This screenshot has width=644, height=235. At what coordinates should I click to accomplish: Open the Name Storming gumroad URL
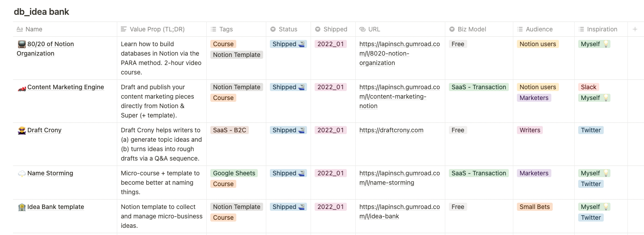(x=399, y=178)
